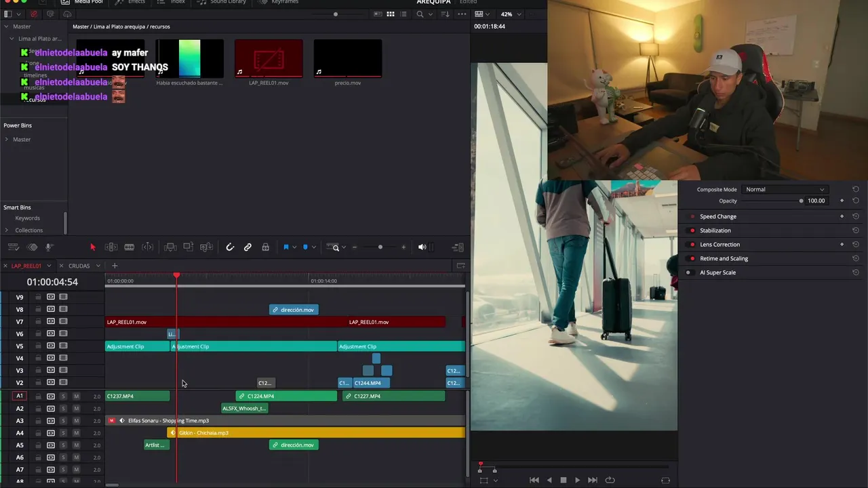Click the Replace Clip icon
The width and height of the screenshot is (868, 488).
click(206, 247)
